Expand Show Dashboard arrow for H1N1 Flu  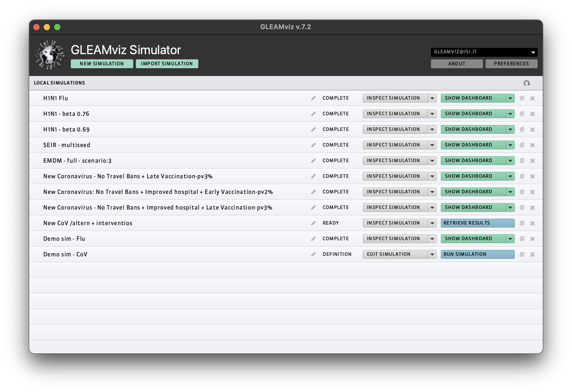510,98
